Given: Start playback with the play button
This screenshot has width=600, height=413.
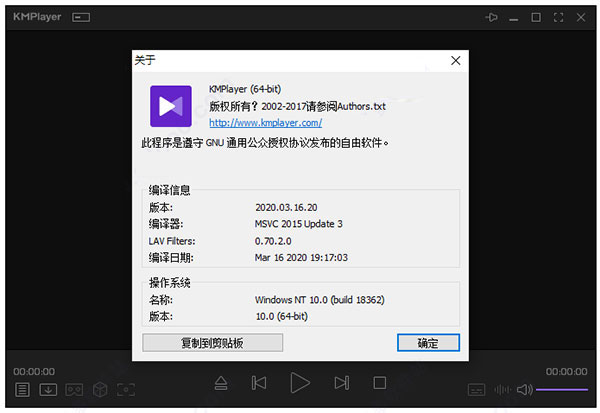Looking at the screenshot, I should tap(300, 382).
